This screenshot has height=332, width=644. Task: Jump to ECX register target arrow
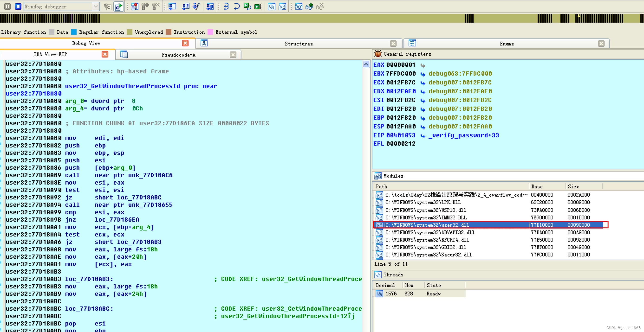(423, 83)
